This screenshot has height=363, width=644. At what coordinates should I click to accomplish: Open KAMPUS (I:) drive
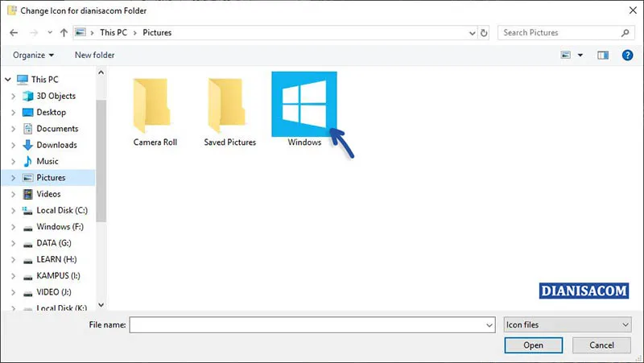tap(58, 276)
